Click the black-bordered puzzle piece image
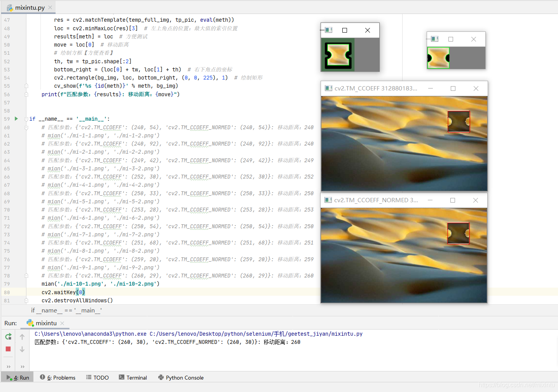The width and height of the screenshot is (558, 392). tap(338, 55)
